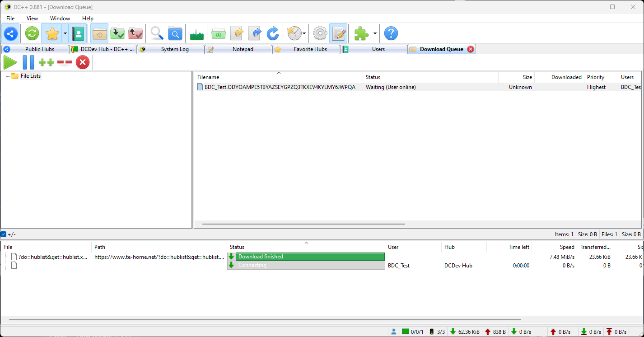Open the bandwidth limiter clock dropdown
The height and width of the screenshot is (337, 644).
coord(303,33)
